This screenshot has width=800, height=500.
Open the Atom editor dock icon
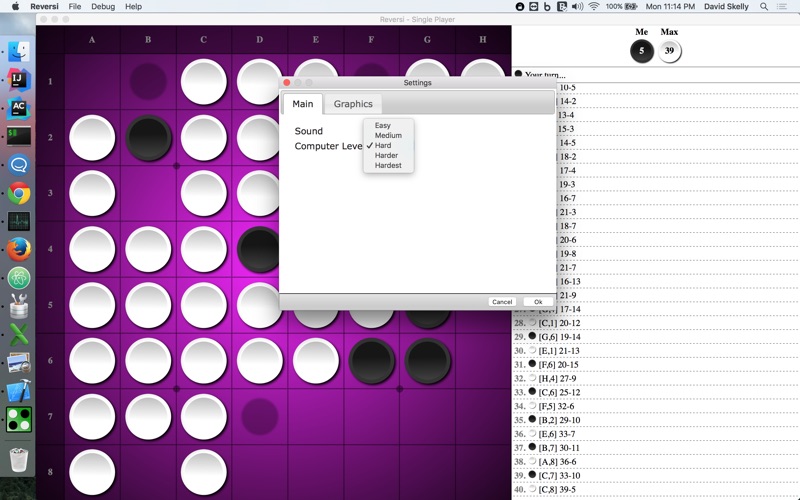(19, 278)
